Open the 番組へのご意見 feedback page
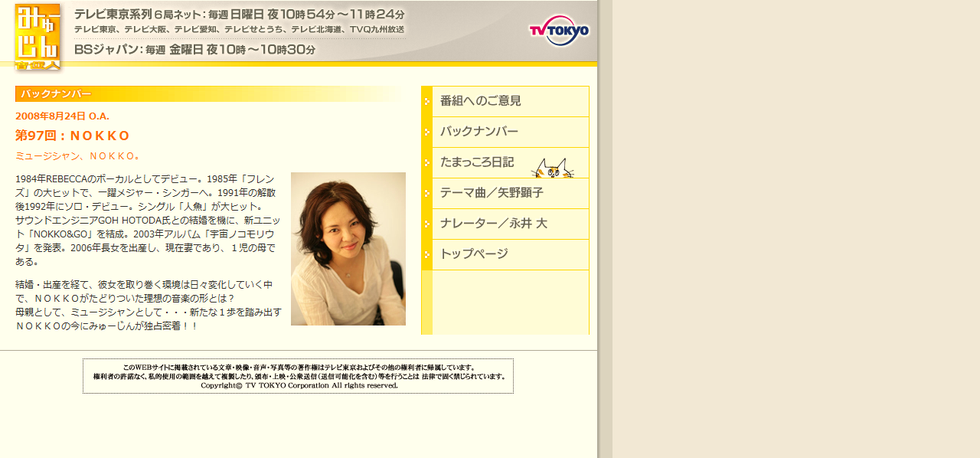Screen dimensions: 980x458 (480, 101)
